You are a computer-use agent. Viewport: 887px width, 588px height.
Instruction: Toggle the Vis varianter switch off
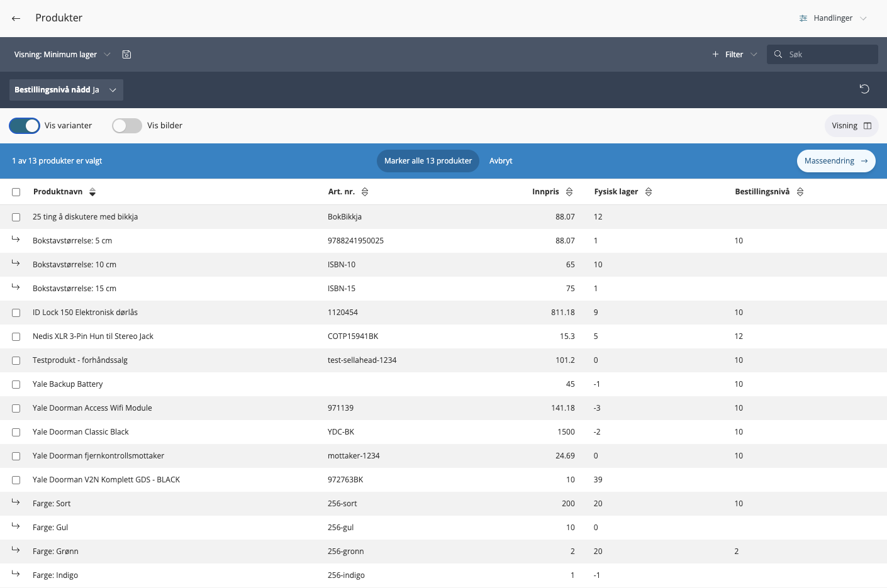(25, 126)
